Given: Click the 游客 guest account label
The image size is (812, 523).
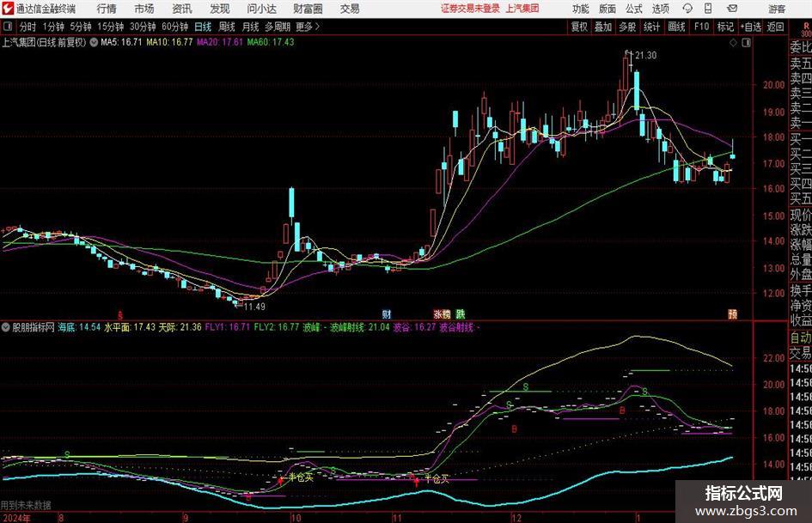Looking at the screenshot, I should [777, 9].
